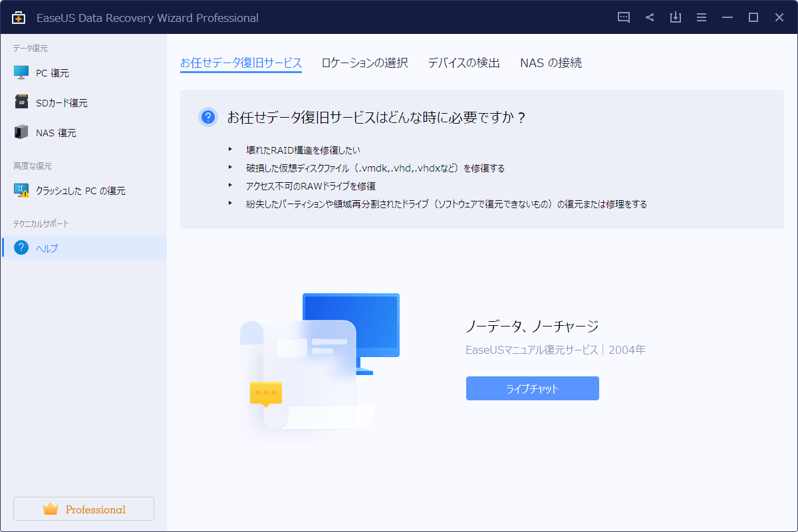Open ヘルプ in the sidebar

[83, 247]
